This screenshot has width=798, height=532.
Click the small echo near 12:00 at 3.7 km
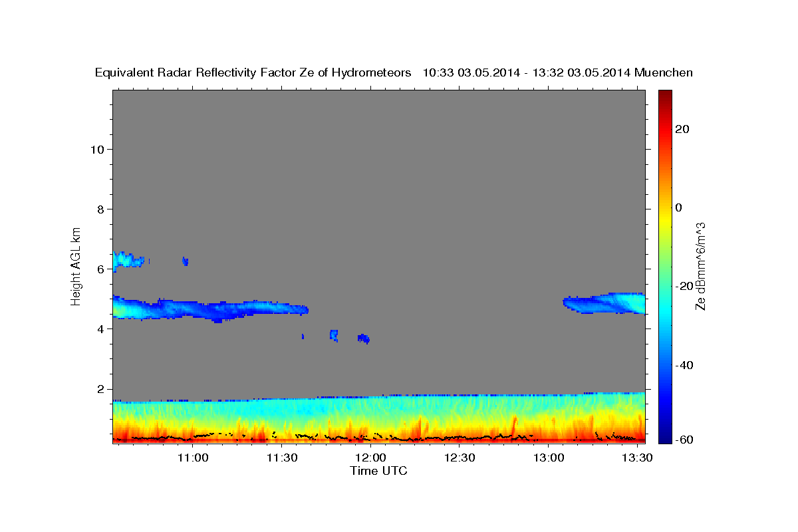tap(364, 338)
